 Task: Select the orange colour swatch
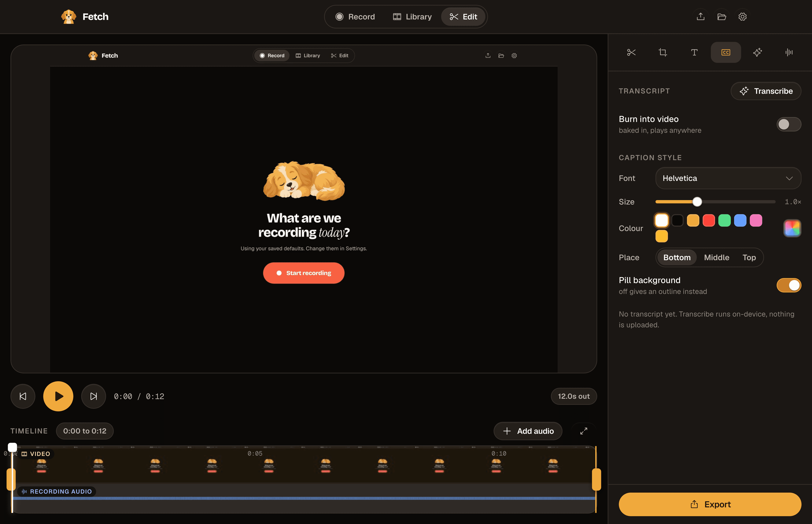[693, 220]
